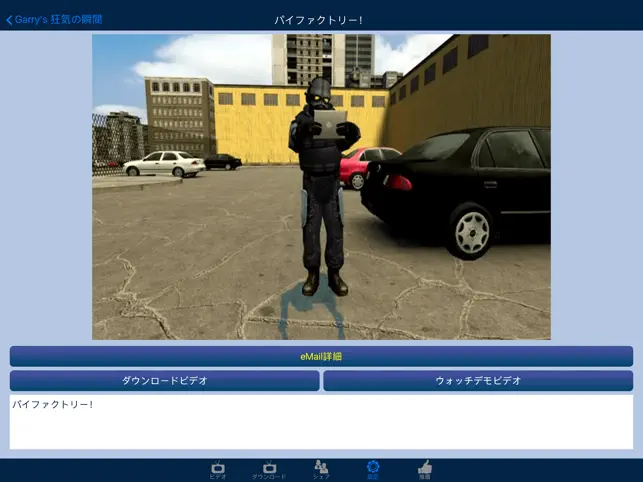Image resolution: width=643 pixels, height=482 pixels.
Task: Go back to Garry's 狂気の瞬間
Action: 54,20
